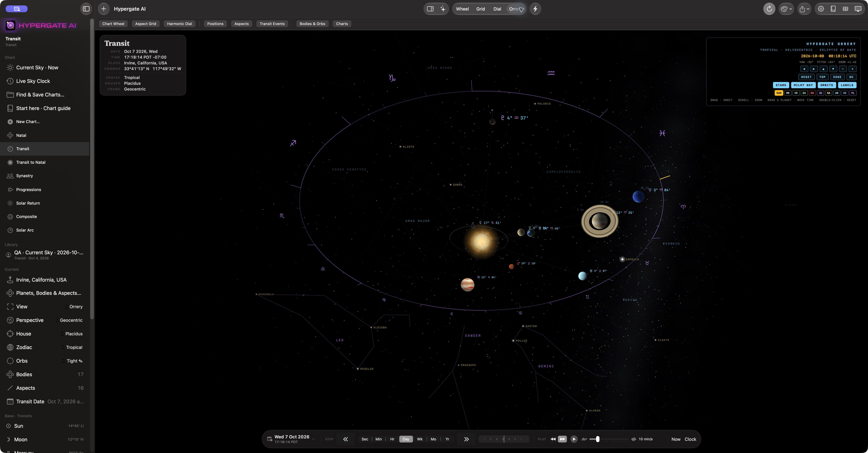868x453 pixels.
Task: Click the EDGE view button
Action: pos(837,77)
